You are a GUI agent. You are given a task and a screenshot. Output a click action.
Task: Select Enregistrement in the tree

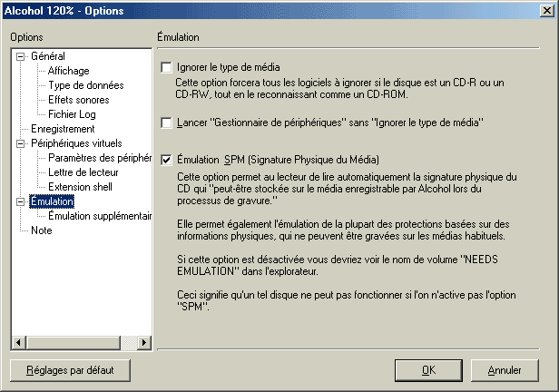tap(63, 129)
